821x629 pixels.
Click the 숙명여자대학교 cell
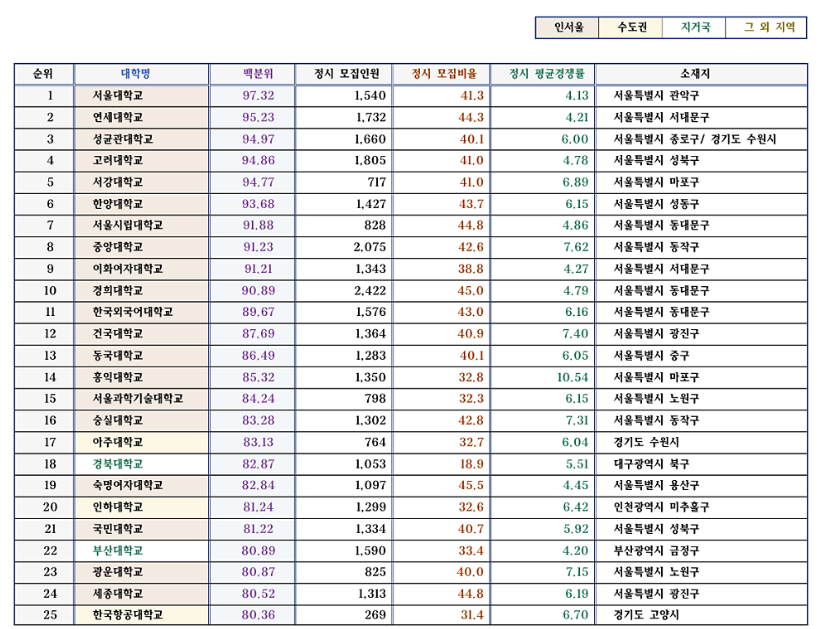[x=141, y=485]
